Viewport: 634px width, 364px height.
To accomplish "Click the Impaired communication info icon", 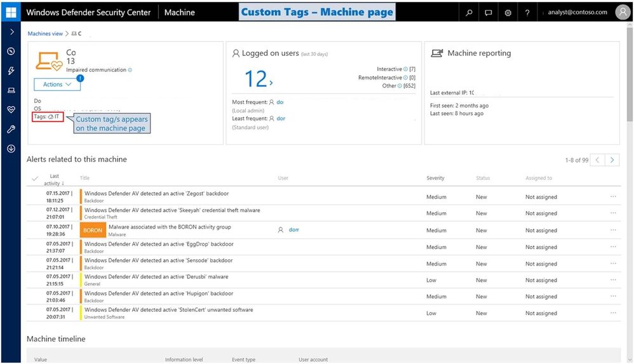I will [x=130, y=70].
